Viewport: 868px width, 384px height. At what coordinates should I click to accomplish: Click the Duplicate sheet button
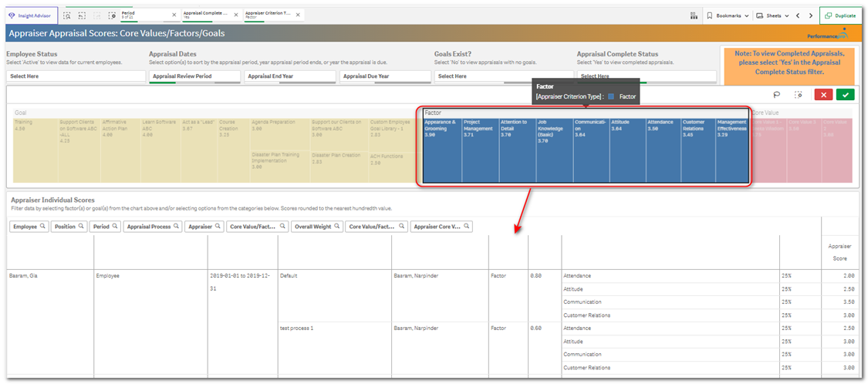(840, 15)
